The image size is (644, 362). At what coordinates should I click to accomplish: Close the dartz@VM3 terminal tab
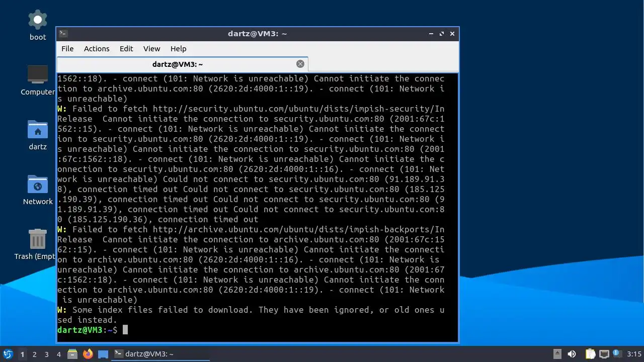pos(300,64)
